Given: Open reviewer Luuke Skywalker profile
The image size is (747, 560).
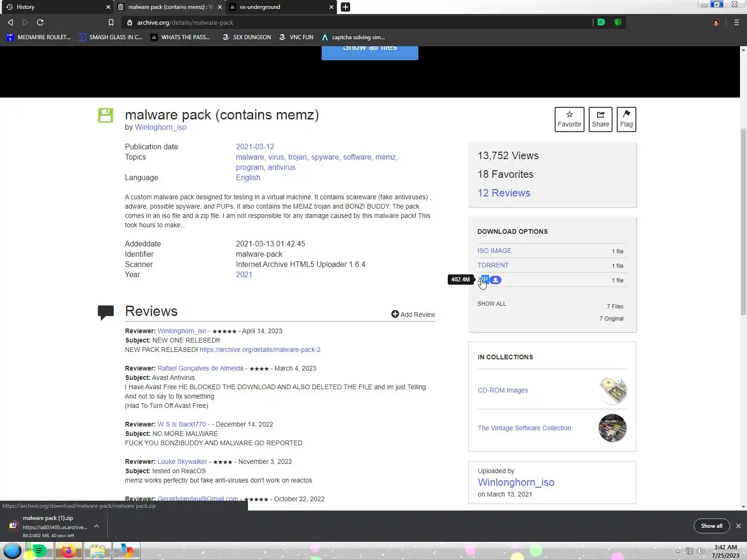Looking at the screenshot, I should [x=182, y=462].
